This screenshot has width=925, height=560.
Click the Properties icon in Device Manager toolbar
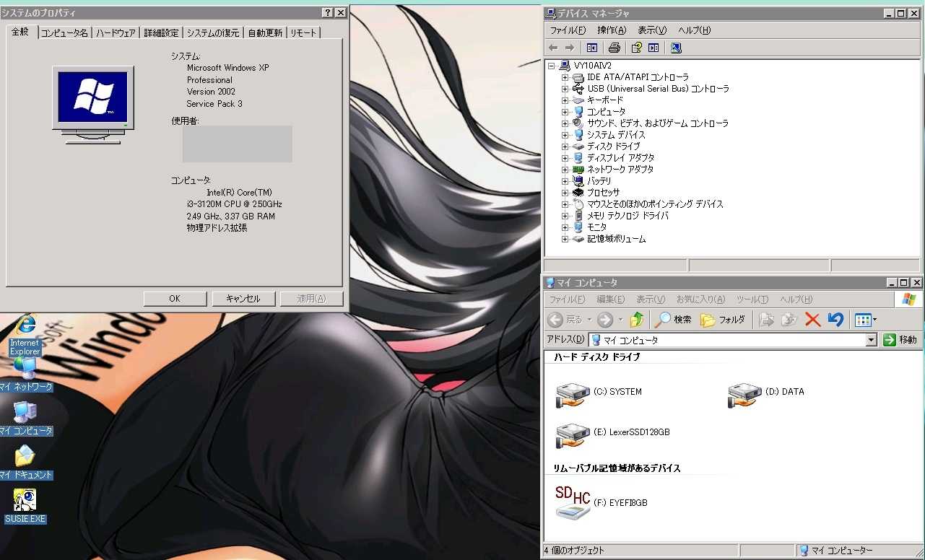coord(636,48)
